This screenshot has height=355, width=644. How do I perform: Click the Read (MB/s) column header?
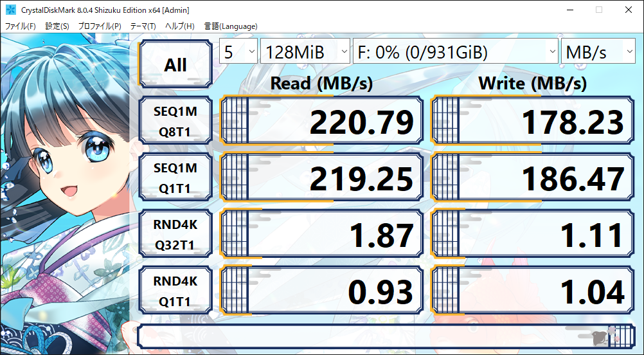[x=321, y=84]
